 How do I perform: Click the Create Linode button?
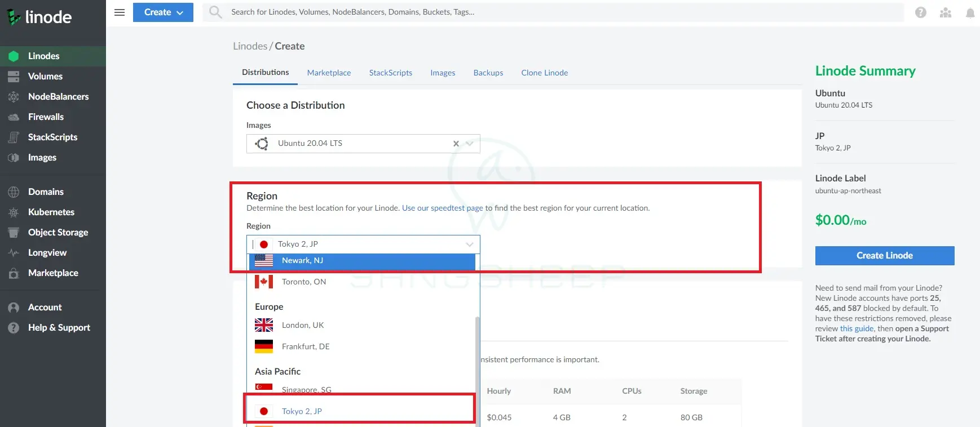coord(885,256)
